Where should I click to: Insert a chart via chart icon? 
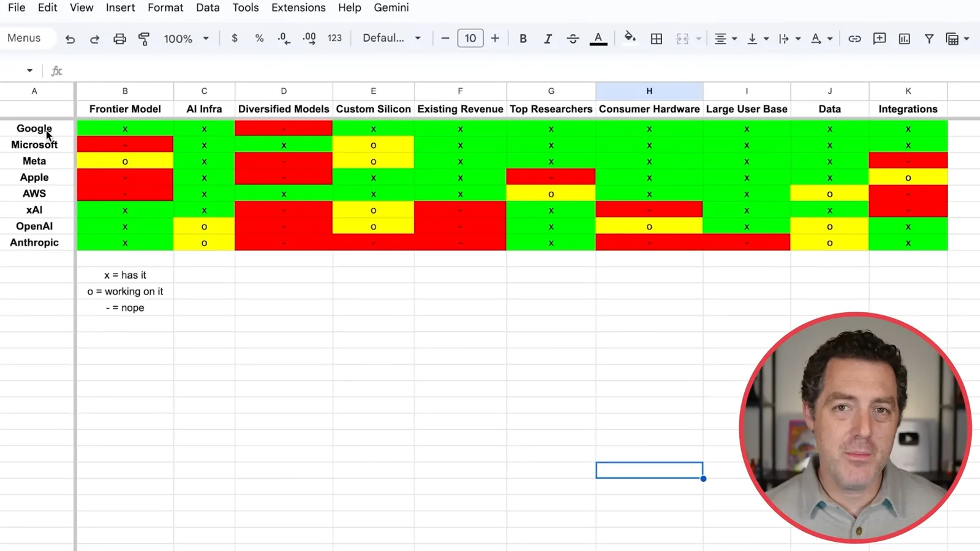pyautogui.click(x=904, y=39)
